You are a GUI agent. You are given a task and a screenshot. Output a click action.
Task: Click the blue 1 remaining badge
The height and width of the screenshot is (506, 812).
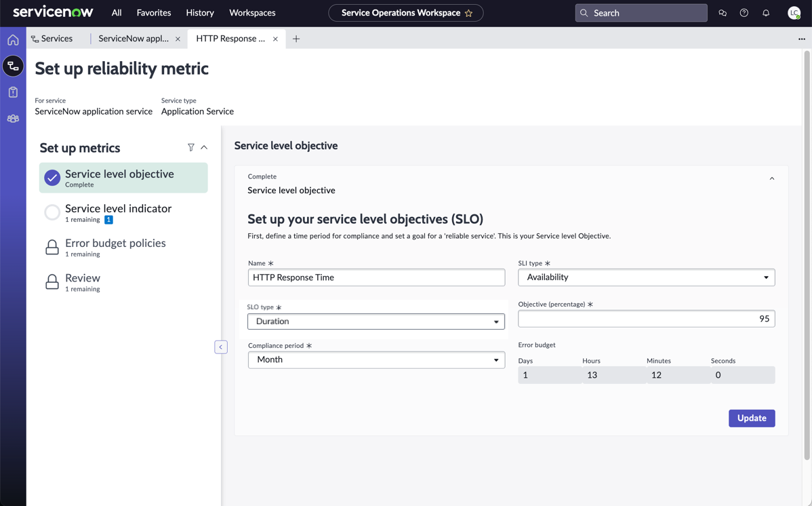pyautogui.click(x=108, y=220)
